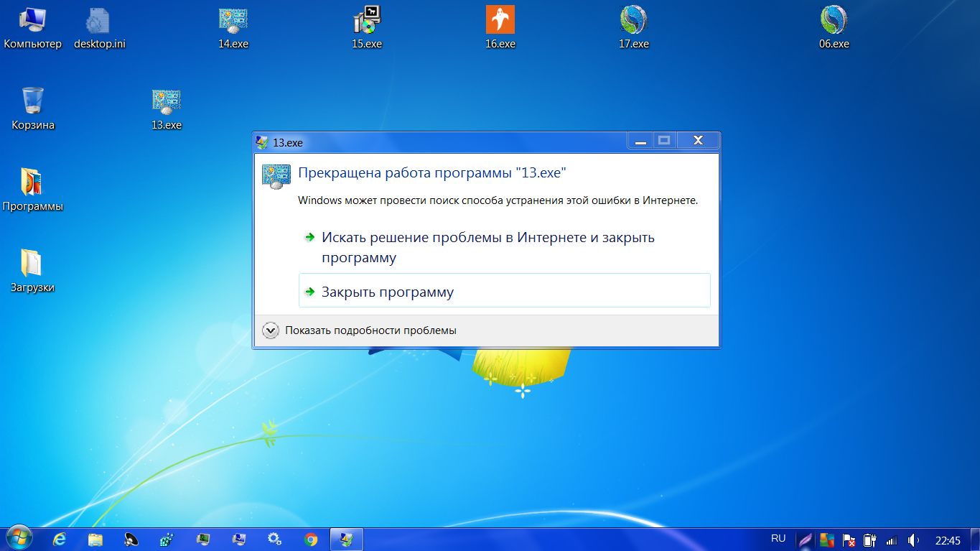Choose Искать решение проблемы в Интернете option

coord(504,247)
